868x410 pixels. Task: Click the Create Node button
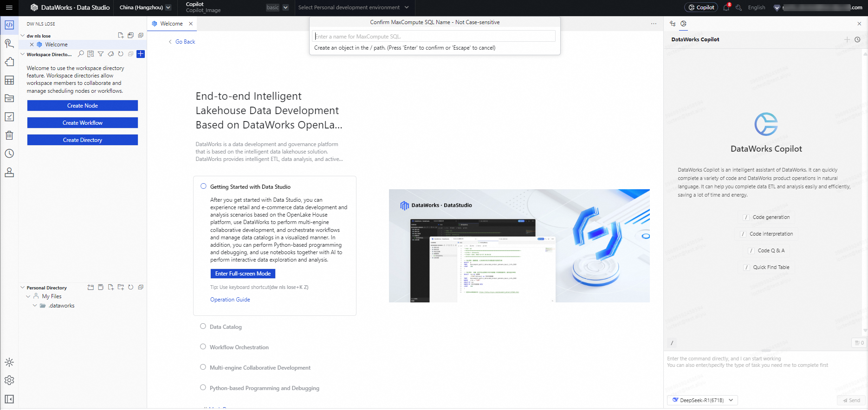pos(83,106)
